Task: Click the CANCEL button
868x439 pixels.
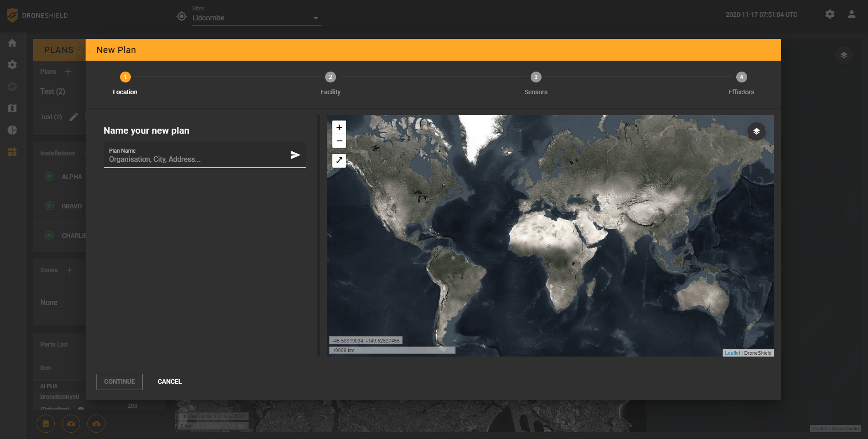Action: pos(169,381)
